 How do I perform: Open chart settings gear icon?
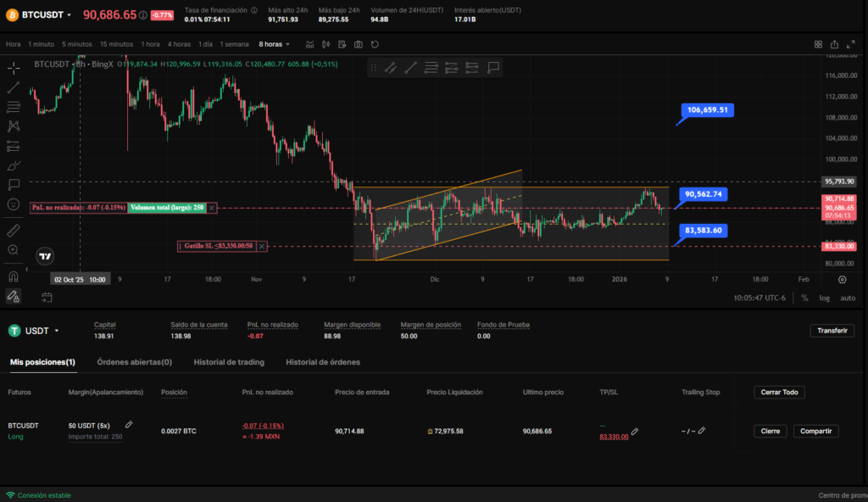point(842,278)
